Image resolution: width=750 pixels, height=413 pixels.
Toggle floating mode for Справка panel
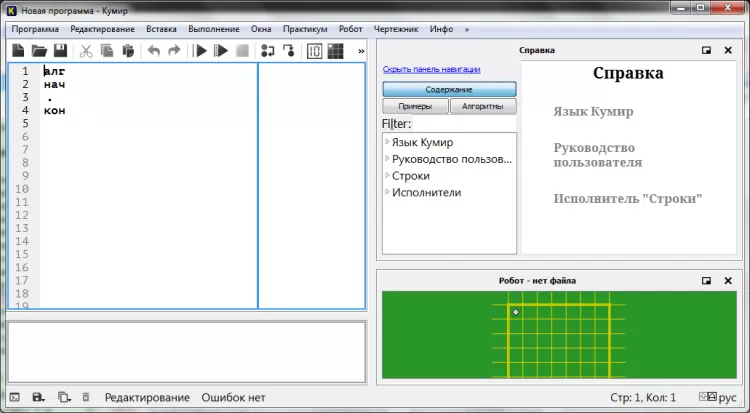pyautogui.click(x=707, y=50)
